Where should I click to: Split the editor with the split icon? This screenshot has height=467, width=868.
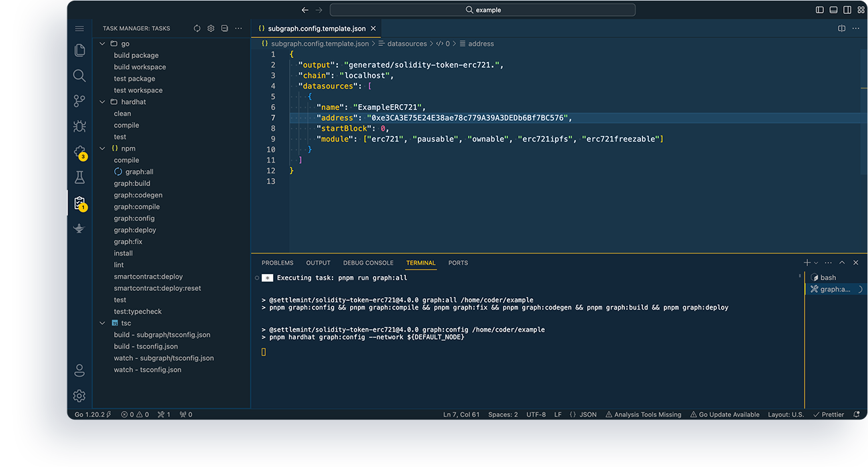[x=841, y=28]
